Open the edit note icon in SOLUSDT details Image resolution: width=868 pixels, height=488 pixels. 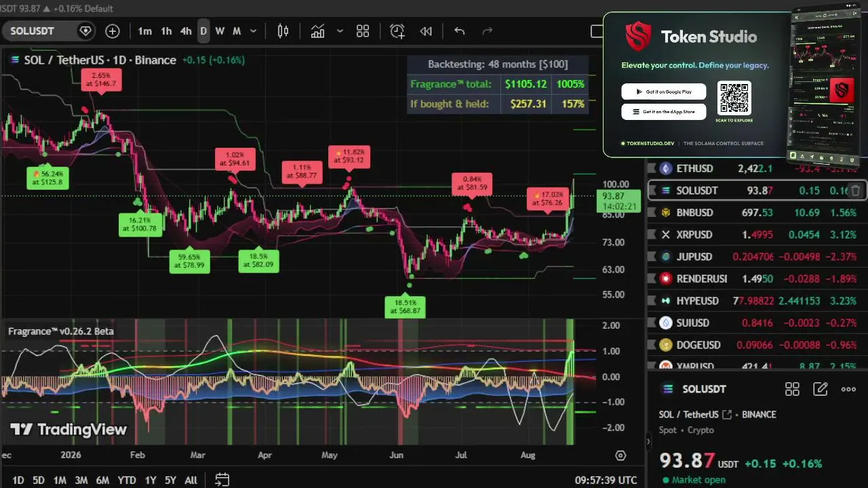[x=821, y=389]
